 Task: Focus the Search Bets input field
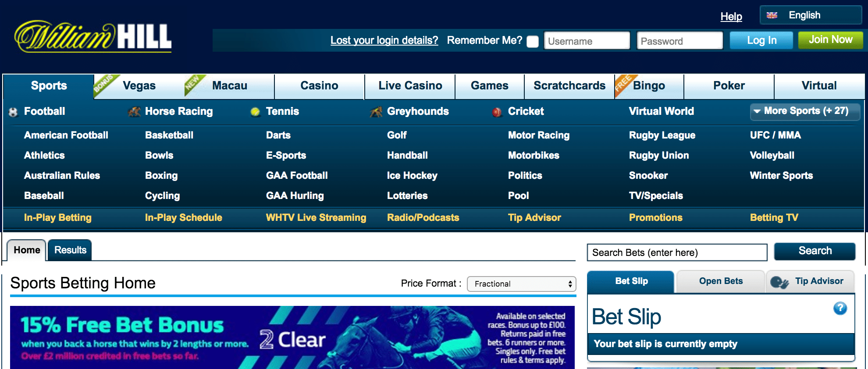(x=677, y=253)
